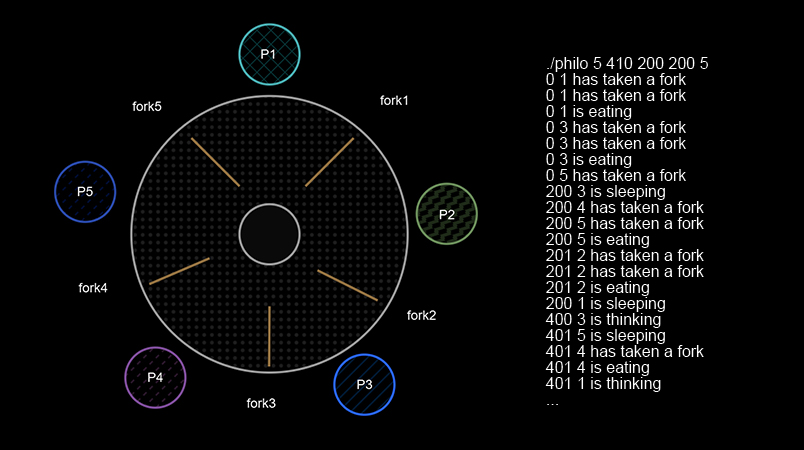
Task: Click the fork line between P4 and P5
Action: 179,271
